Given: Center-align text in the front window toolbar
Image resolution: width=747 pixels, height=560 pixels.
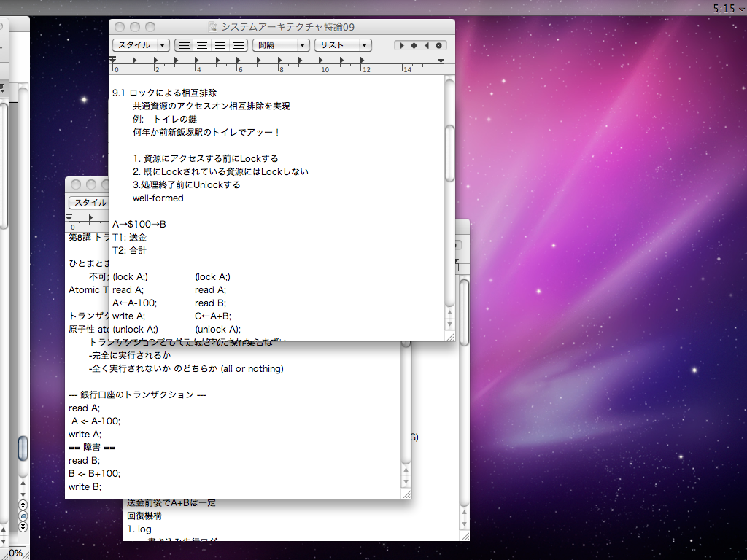Looking at the screenshot, I should 202,45.
